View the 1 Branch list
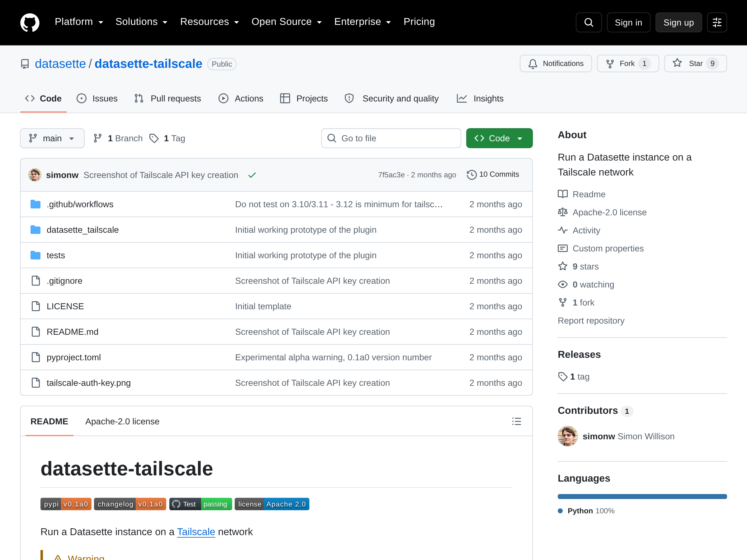Viewport: 747px width, 560px height. [118, 138]
